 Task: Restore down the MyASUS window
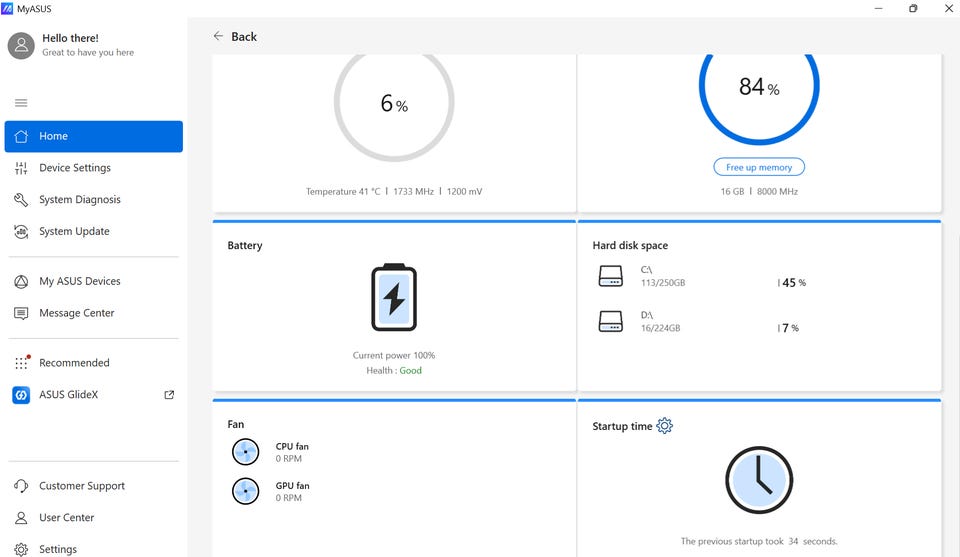coord(913,9)
